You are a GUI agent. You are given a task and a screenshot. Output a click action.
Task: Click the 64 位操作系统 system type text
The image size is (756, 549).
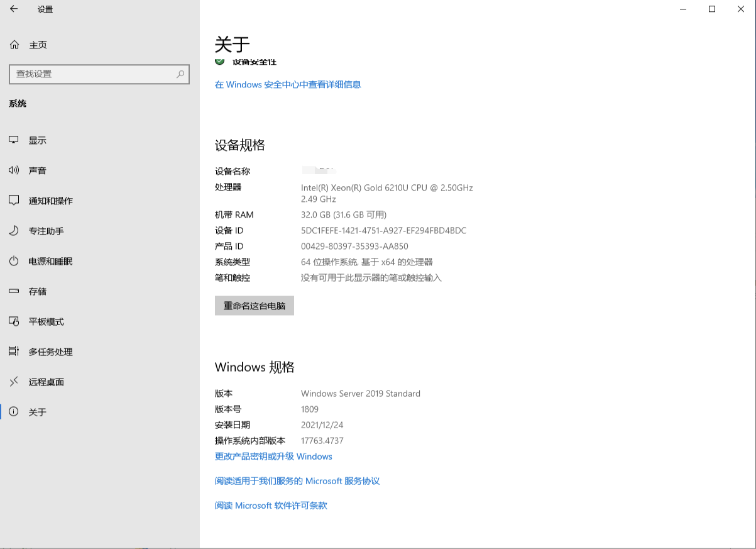[x=367, y=262]
